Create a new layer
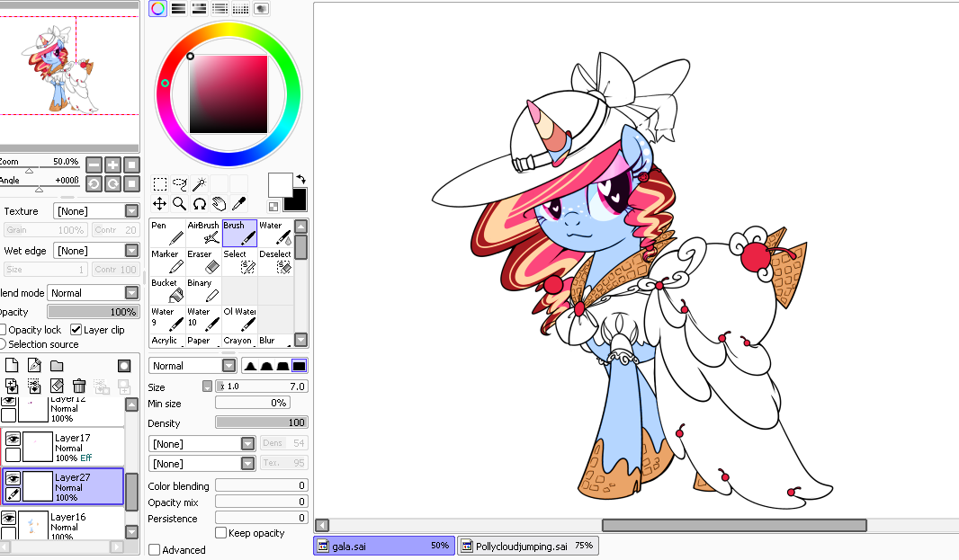This screenshot has width=959, height=560. [12, 366]
